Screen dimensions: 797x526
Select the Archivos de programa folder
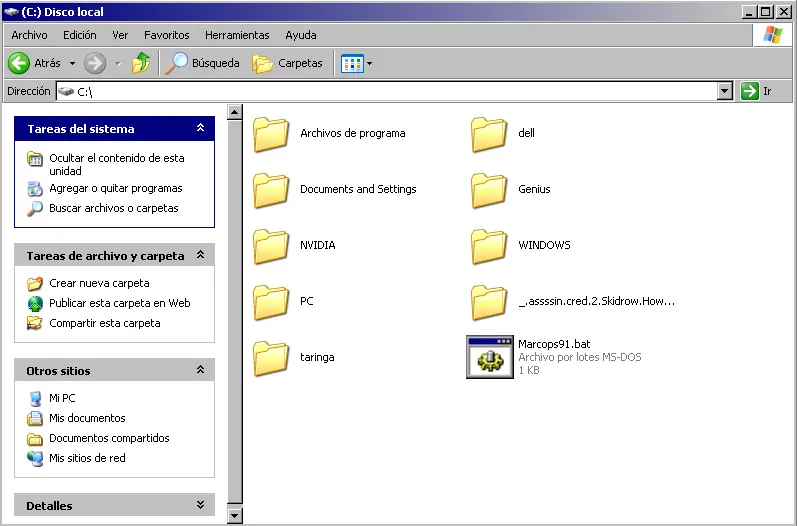point(271,133)
